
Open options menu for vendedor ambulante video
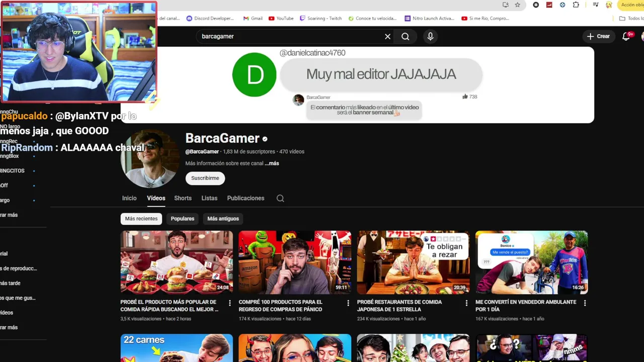[x=585, y=303]
